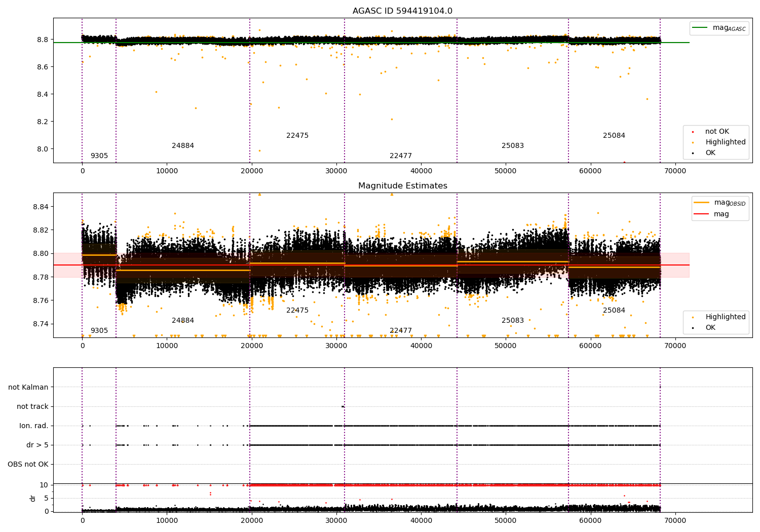Click obsid label 22475 in Magnitude Estimates plot
Image resolution: width=760 pixels, height=532 pixels.
point(297,311)
